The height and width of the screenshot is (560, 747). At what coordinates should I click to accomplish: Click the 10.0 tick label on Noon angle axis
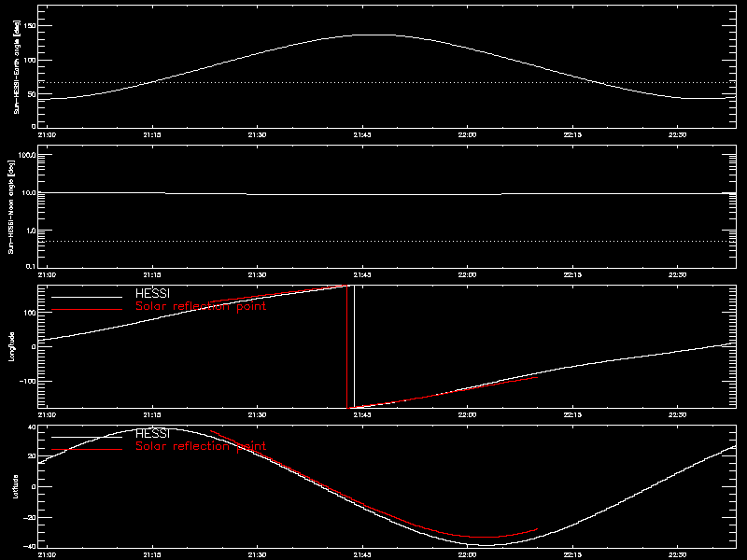[30, 193]
